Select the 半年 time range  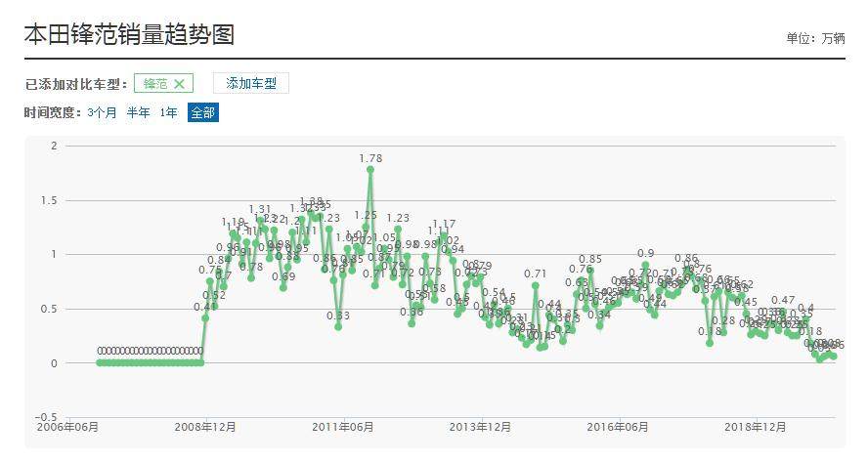pyautogui.click(x=138, y=113)
